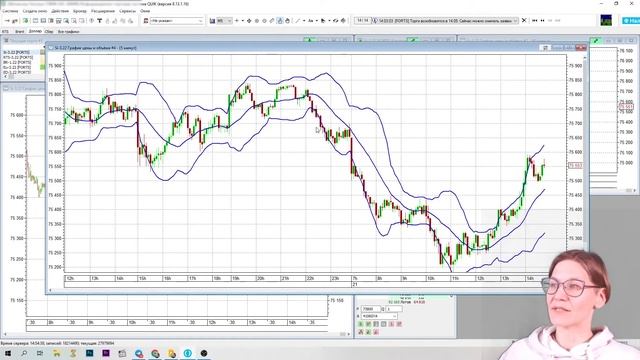640x360 pixels.
Task: Open the Создать окно menu
Action: point(35,11)
